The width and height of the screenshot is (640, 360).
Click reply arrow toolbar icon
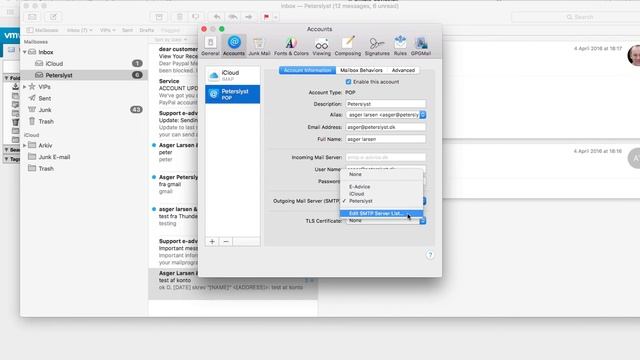point(217,17)
